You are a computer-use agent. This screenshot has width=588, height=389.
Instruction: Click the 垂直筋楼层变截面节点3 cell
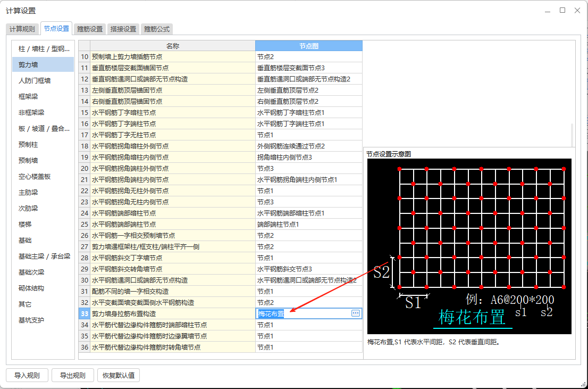click(x=309, y=68)
